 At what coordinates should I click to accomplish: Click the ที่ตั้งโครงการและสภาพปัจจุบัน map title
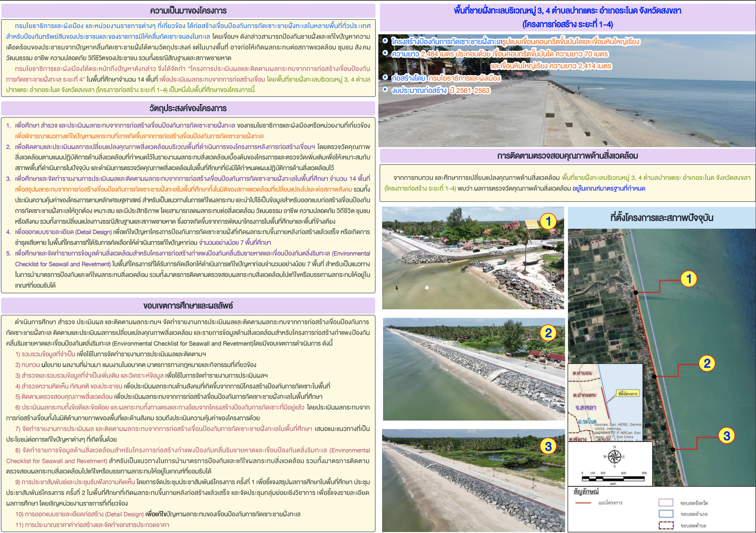pyautogui.click(x=661, y=218)
